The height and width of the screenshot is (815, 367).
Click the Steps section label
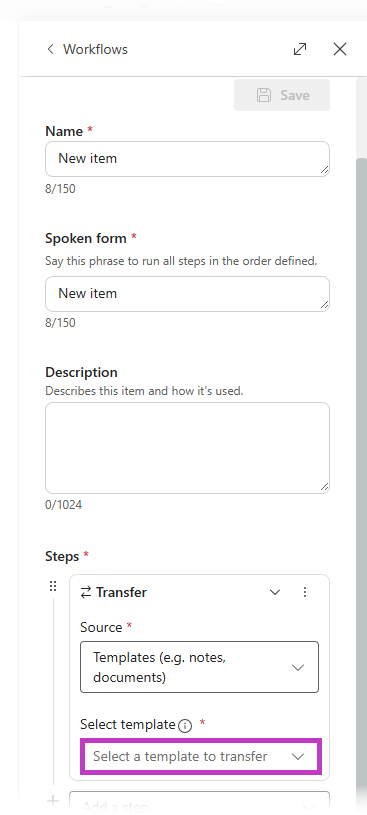(x=62, y=556)
